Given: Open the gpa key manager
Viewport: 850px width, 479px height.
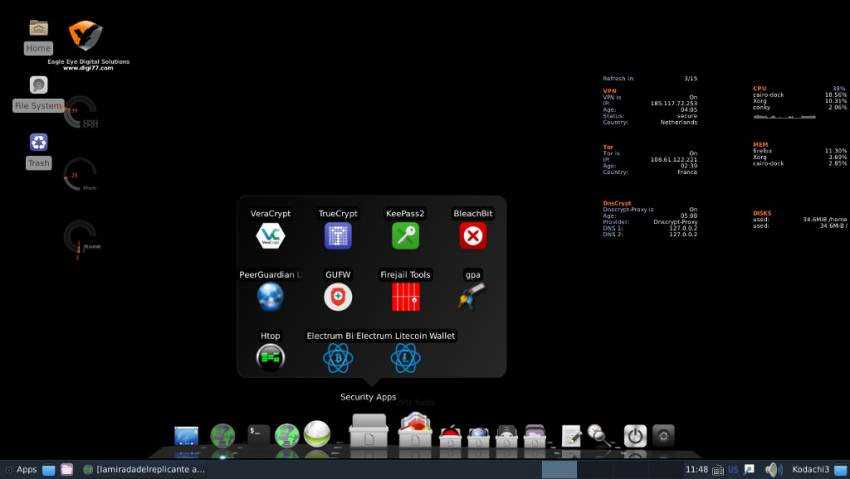Looking at the screenshot, I should click(x=473, y=297).
